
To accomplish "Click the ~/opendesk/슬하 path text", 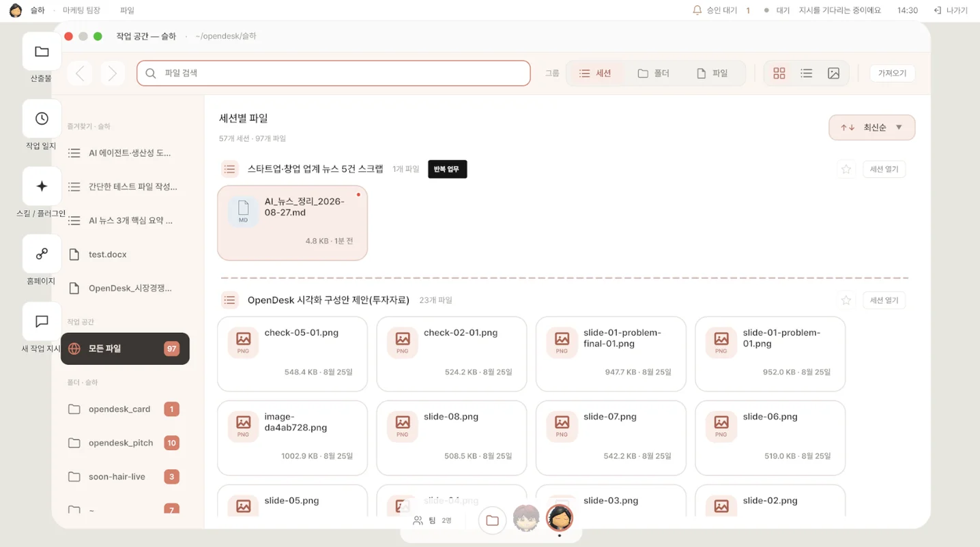I will click(225, 36).
